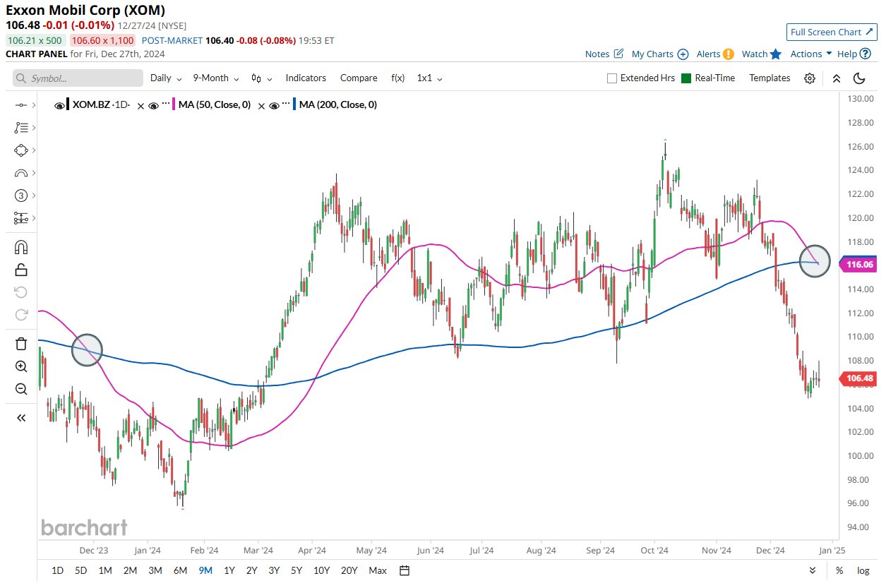The width and height of the screenshot is (886, 588).
Task: Open the date range calendar icon
Action: click(404, 570)
